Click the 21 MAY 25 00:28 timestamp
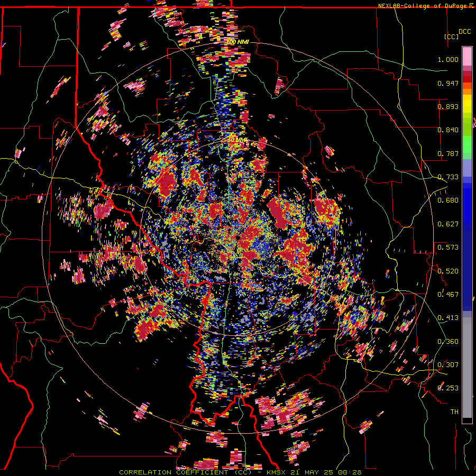This screenshot has width=476, height=476. pyautogui.click(x=326, y=472)
